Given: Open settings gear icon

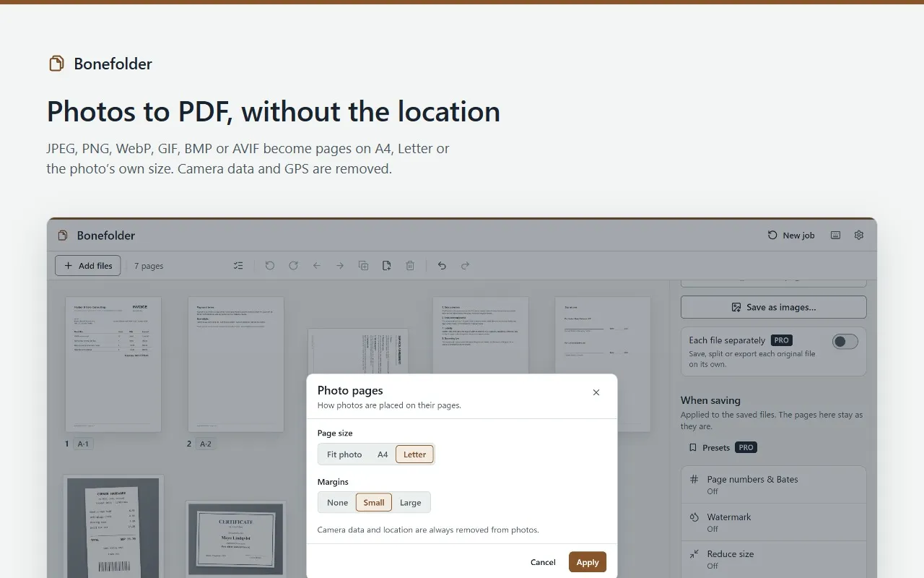Looking at the screenshot, I should (x=859, y=236).
